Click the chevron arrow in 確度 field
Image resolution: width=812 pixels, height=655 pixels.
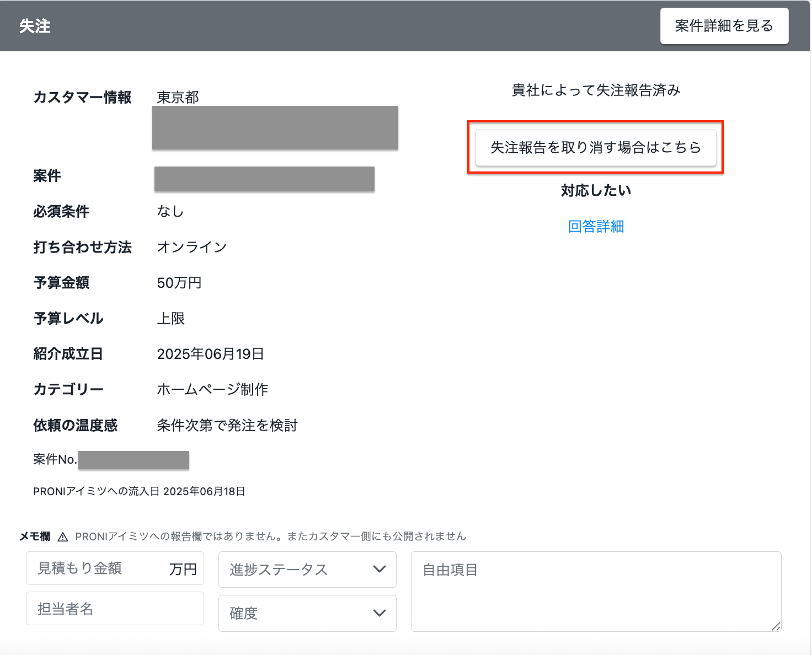point(379,613)
